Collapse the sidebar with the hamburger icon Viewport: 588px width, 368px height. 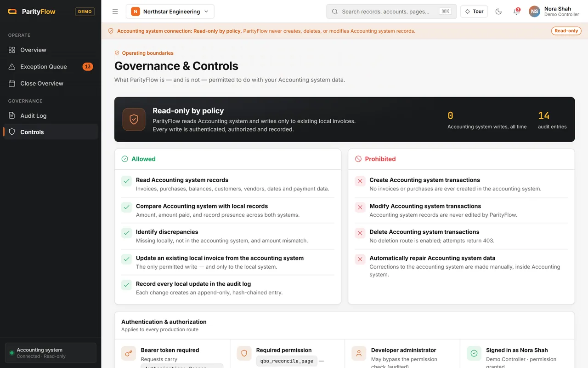115,11
